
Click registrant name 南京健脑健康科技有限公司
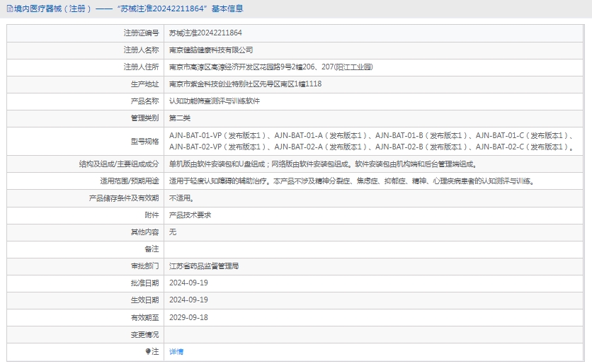tap(211, 50)
